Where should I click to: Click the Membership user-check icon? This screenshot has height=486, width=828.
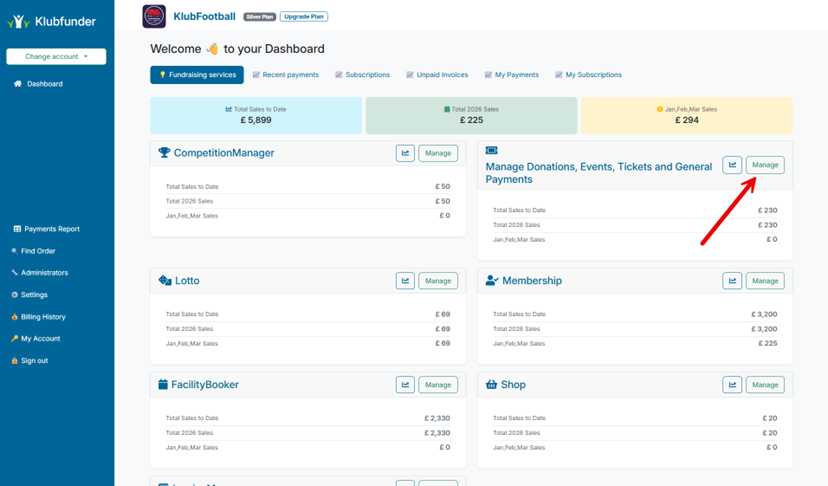492,281
